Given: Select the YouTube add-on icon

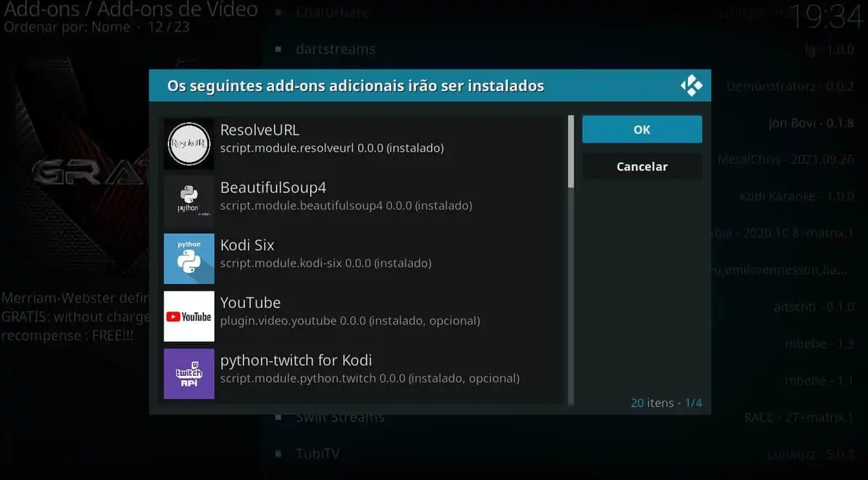Looking at the screenshot, I should [189, 317].
